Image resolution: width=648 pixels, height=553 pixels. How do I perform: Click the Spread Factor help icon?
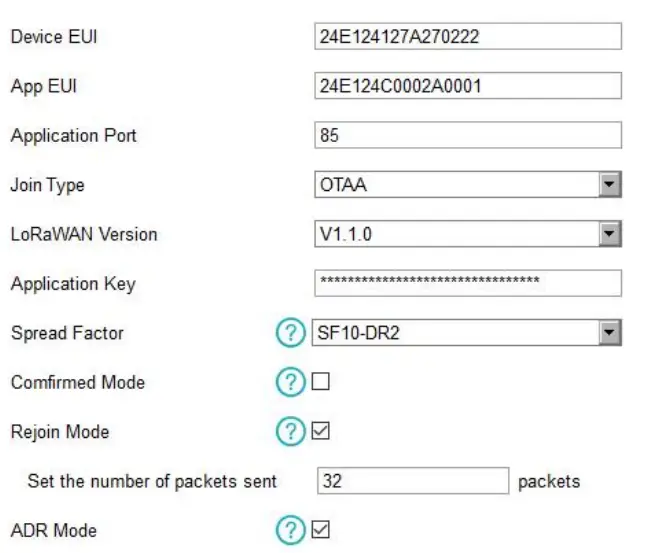click(287, 333)
